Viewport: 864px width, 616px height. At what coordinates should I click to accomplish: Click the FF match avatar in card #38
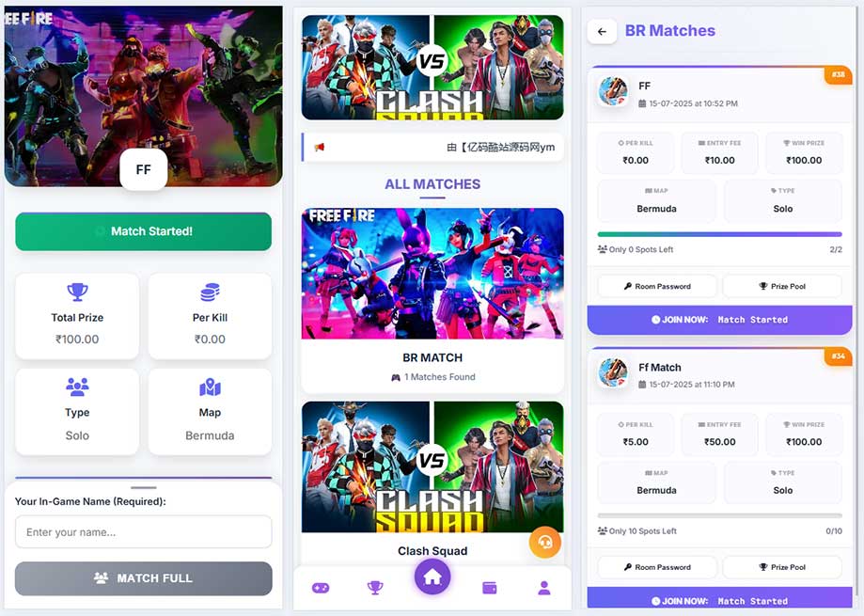[613, 92]
